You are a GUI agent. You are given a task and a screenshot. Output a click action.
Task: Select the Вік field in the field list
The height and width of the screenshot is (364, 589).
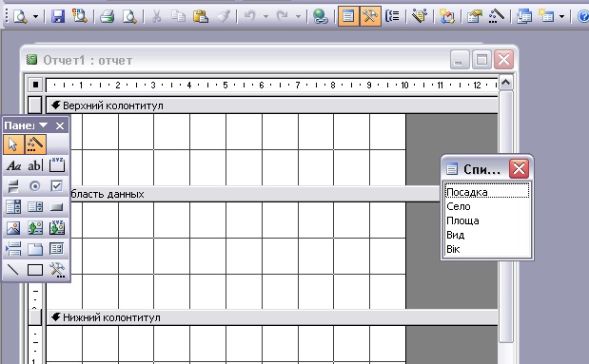pos(487,249)
